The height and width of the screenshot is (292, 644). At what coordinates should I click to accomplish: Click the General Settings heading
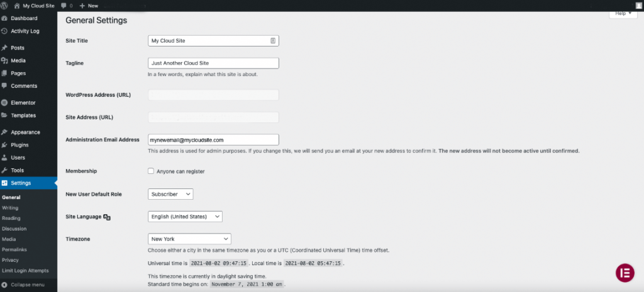coord(96,20)
